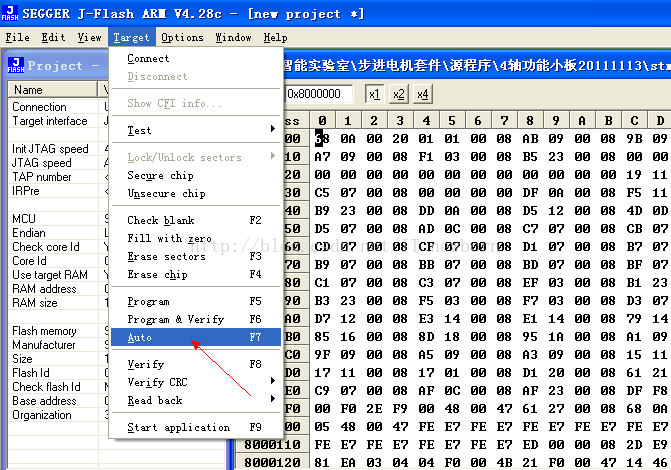This screenshot has height=470, width=671.
Task: Click the x4 data width button
Action: click(423, 94)
